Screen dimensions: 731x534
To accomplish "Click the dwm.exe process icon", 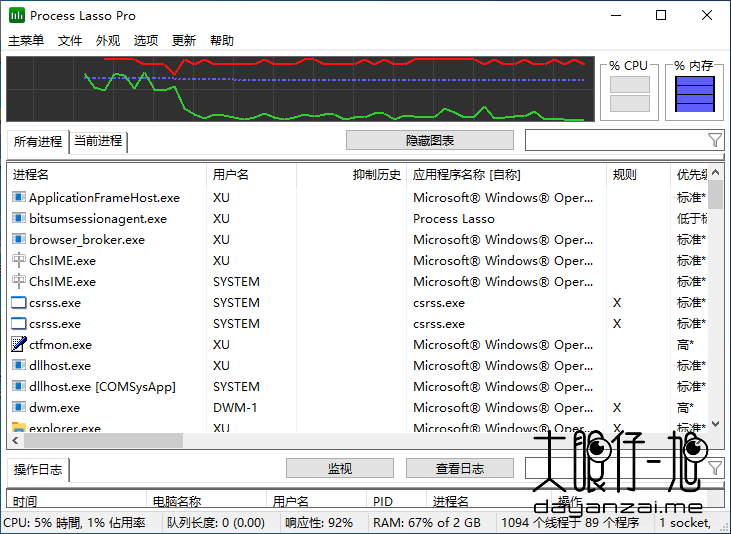I will click(x=18, y=407).
